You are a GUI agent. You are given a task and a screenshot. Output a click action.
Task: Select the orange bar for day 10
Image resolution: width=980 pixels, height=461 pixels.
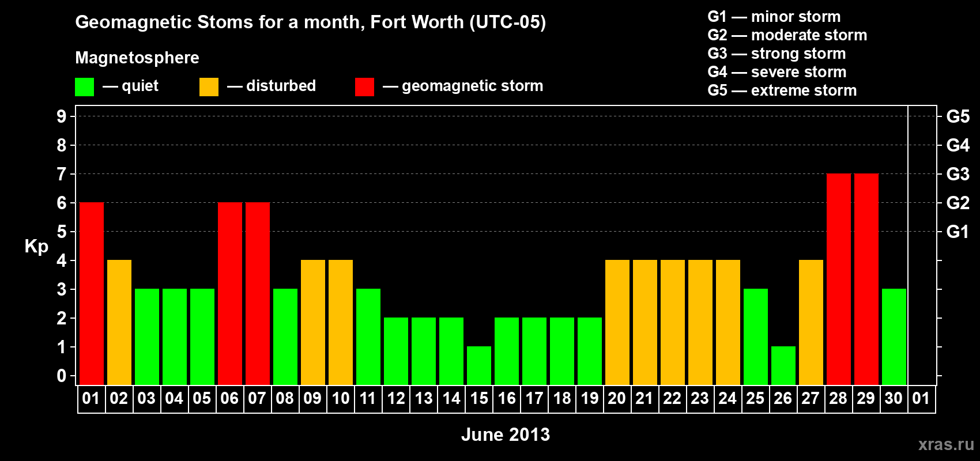(341, 323)
